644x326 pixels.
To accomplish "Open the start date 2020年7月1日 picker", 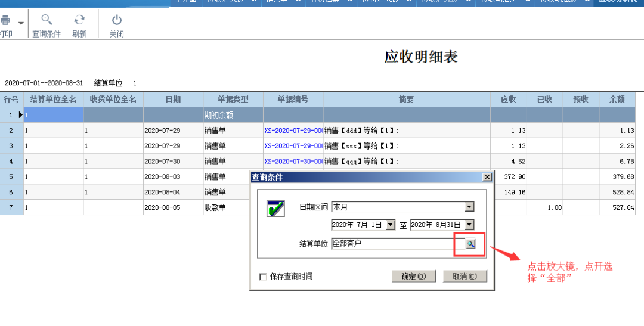I will tap(391, 225).
